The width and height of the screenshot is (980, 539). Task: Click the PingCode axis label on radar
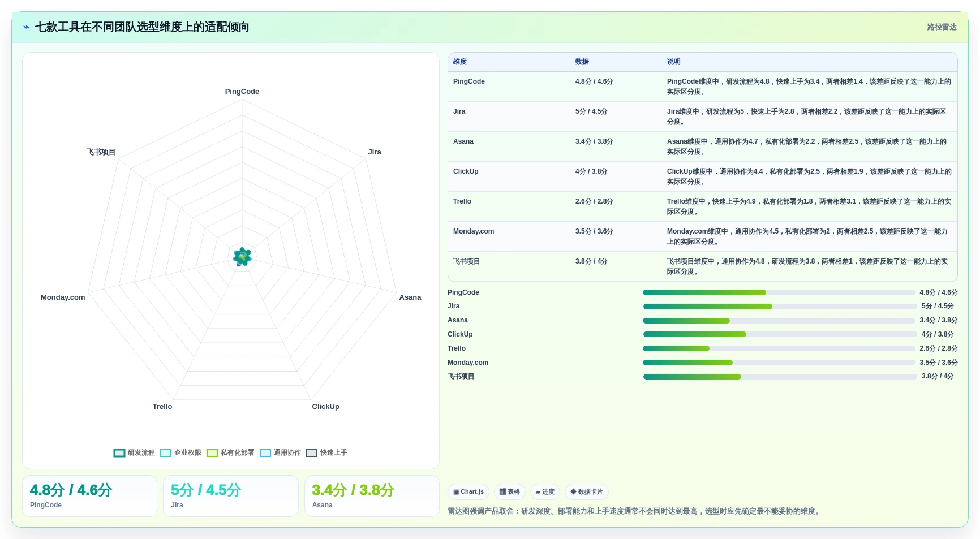pos(242,92)
